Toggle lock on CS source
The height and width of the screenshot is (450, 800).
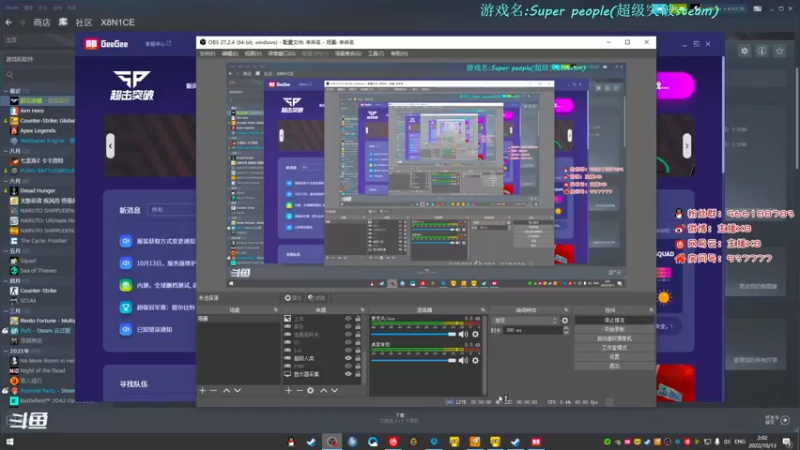pos(358,342)
